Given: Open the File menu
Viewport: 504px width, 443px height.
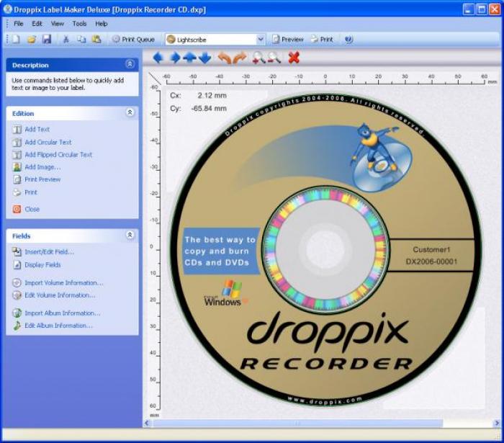Looking at the screenshot, I should click(x=18, y=24).
